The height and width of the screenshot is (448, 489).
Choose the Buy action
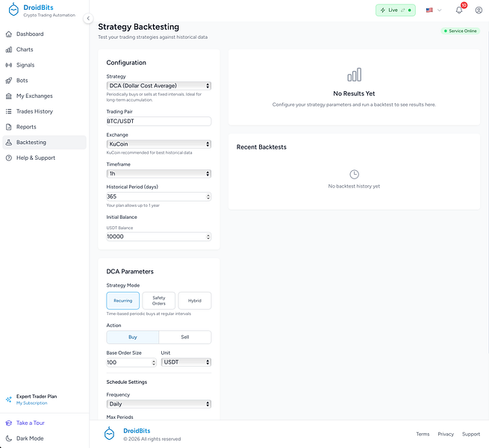133,337
